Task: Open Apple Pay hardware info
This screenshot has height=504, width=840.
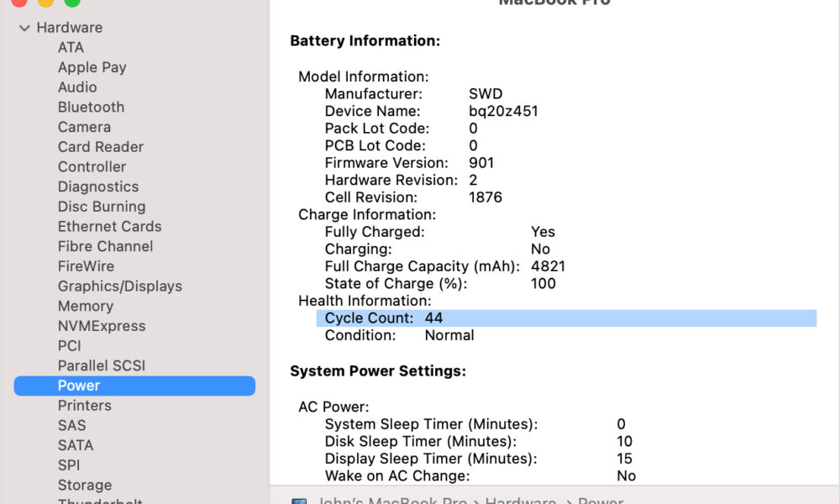Action: coord(92,67)
